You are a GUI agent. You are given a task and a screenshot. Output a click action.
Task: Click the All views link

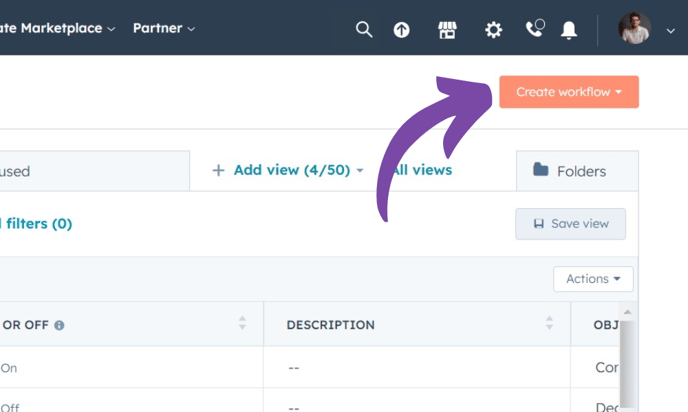tap(424, 170)
